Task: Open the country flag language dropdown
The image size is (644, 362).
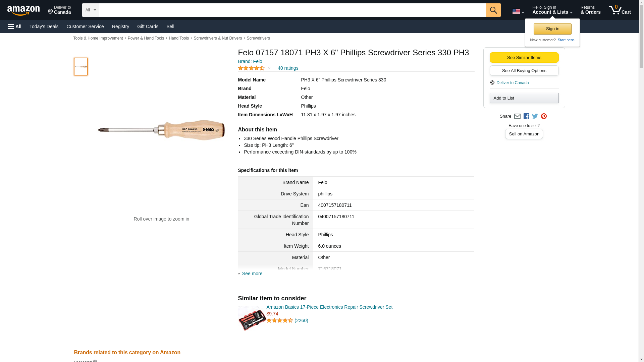Action: (x=518, y=12)
